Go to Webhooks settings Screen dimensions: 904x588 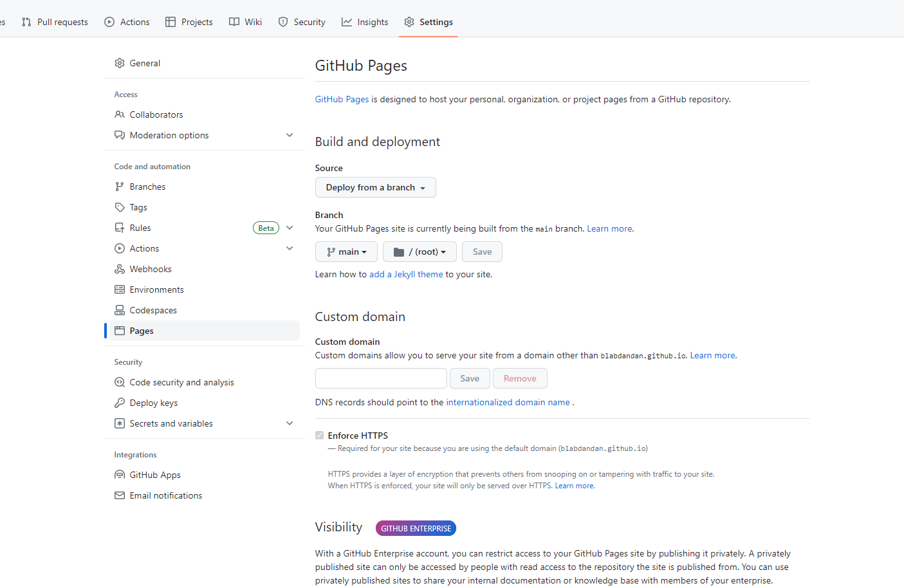pos(205,269)
